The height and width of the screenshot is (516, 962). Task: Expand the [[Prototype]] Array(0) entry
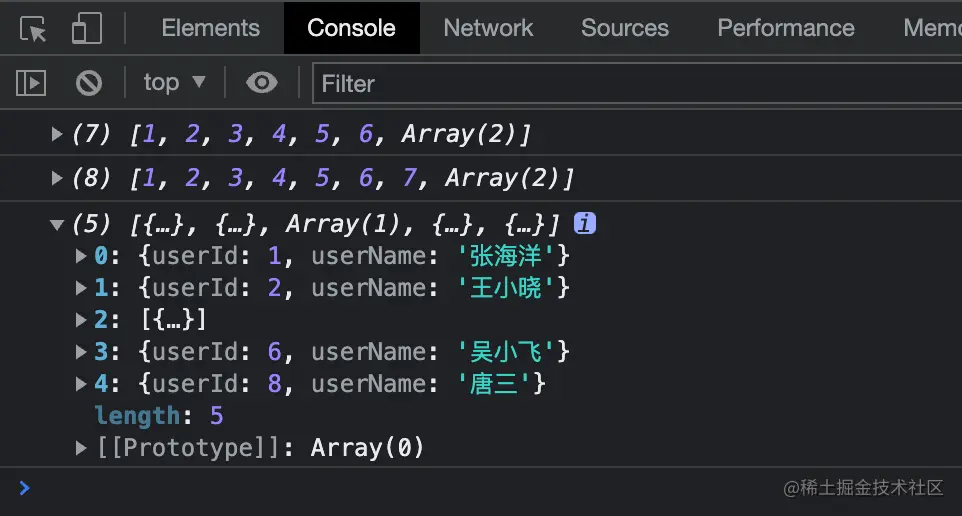point(81,448)
